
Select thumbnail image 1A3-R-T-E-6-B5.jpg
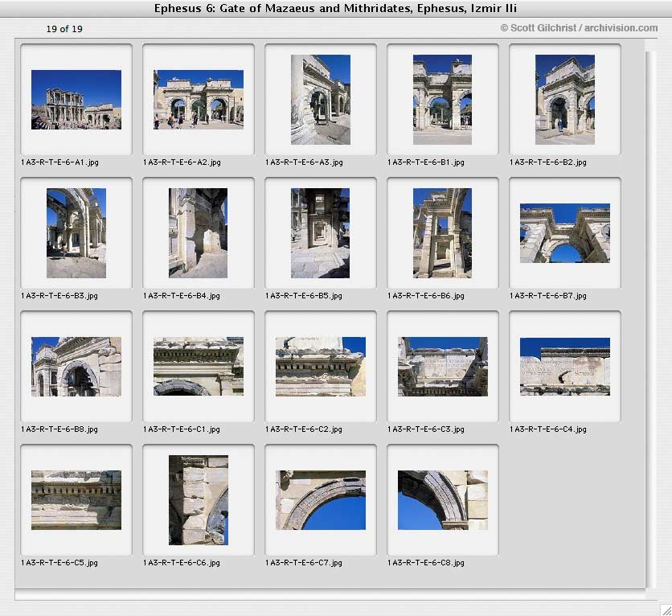(x=320, y=233)
